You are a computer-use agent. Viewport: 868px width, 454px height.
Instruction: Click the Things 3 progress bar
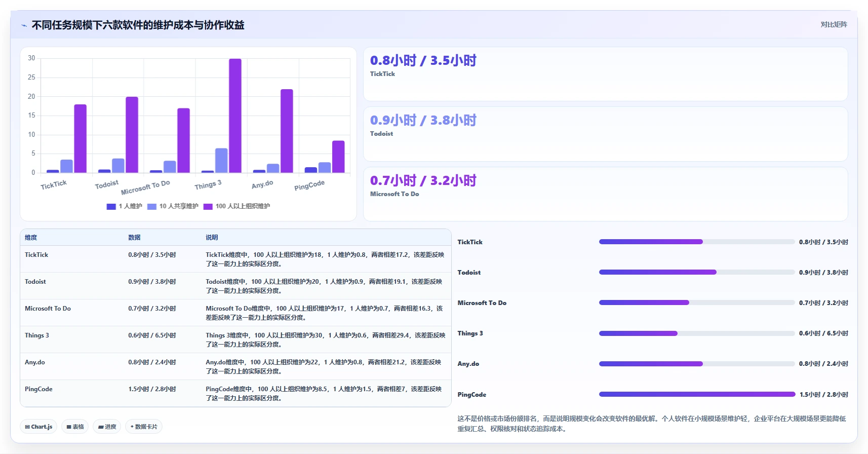(697, 333)
